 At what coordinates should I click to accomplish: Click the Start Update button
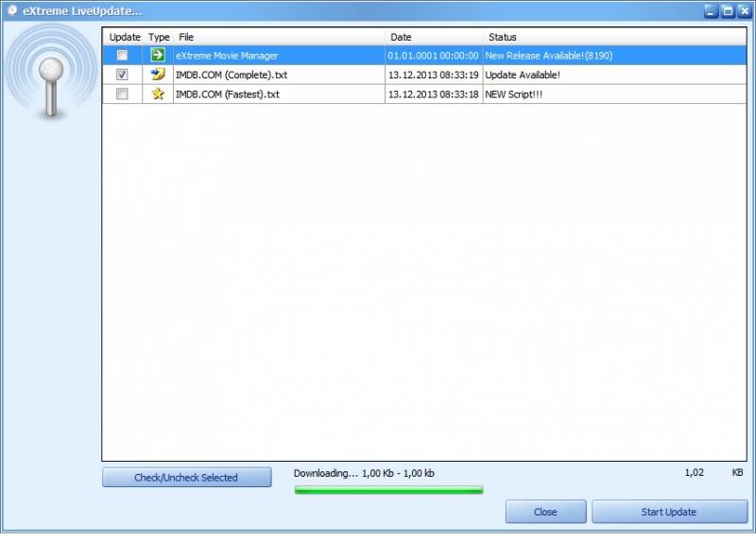click(x=669, y=512)
